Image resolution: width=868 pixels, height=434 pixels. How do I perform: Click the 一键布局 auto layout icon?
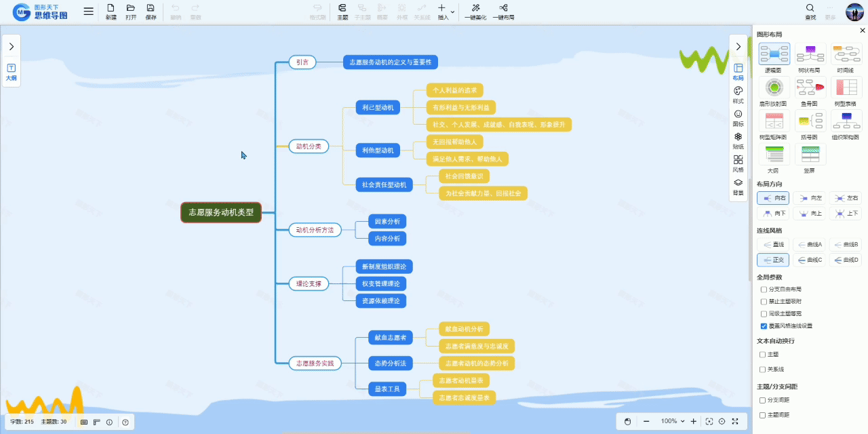(503, 9)
